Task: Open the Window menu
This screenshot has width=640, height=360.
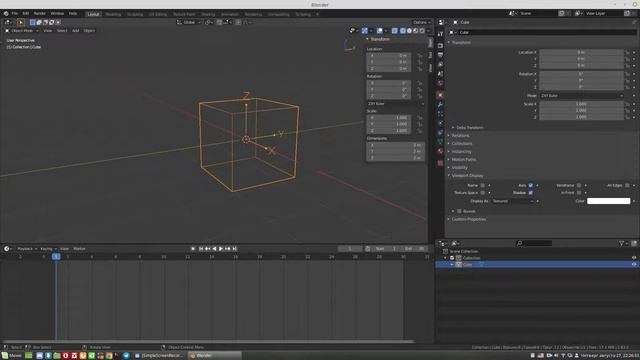Action: [x=57, y=13]
